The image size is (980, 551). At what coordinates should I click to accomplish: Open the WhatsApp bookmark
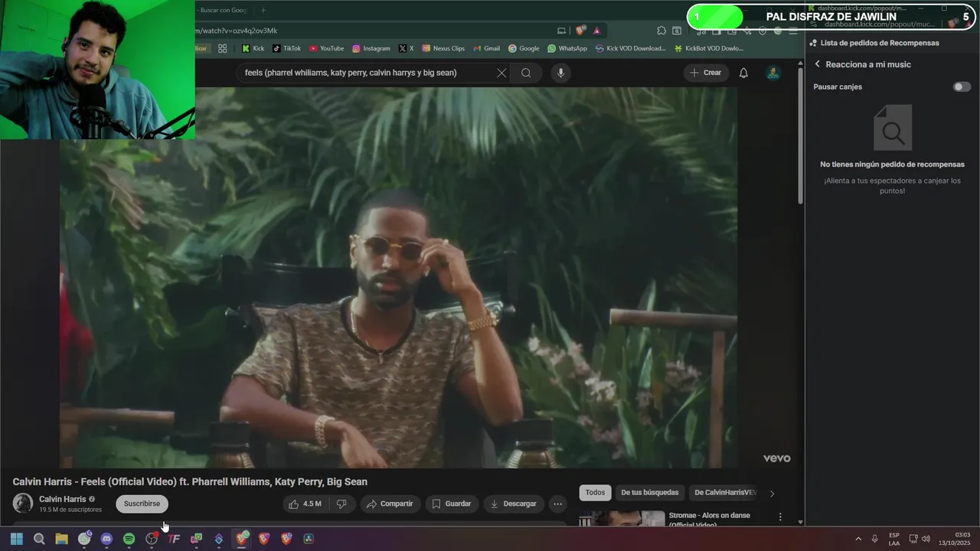[567, 48]
